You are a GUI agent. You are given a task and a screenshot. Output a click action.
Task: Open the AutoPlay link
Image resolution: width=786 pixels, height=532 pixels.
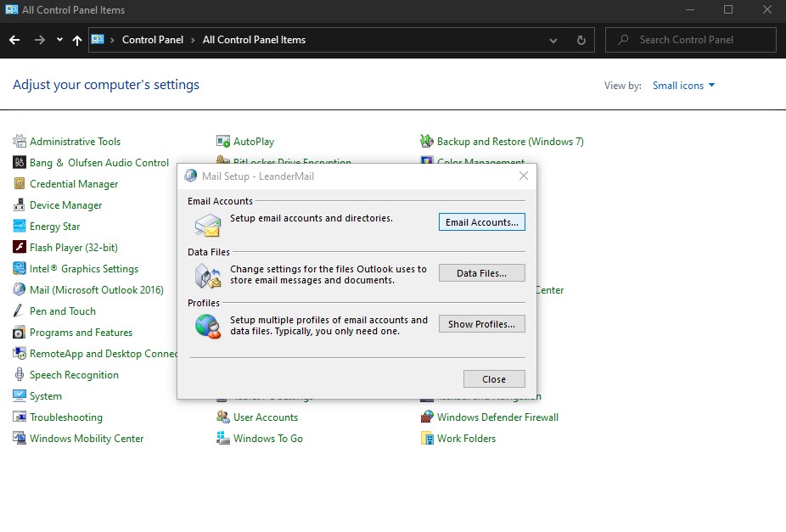(254, 142)
